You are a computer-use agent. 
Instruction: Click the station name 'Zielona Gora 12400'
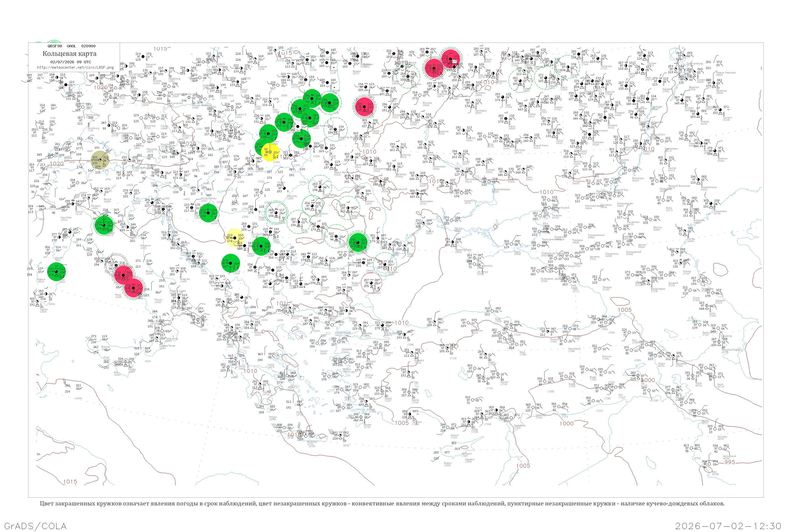coord(227,97)
